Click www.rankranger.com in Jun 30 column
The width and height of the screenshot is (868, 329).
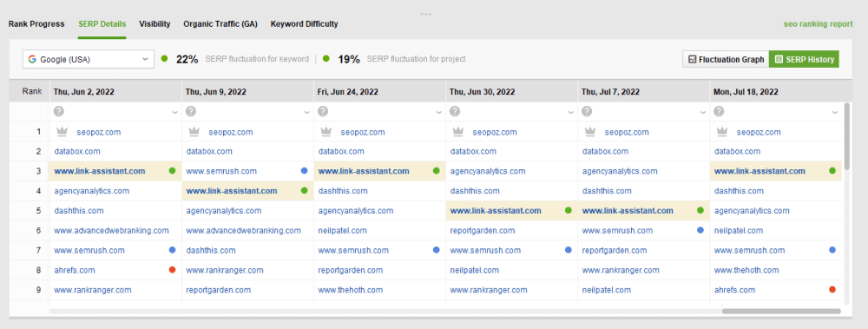click(x=489, y=290)
